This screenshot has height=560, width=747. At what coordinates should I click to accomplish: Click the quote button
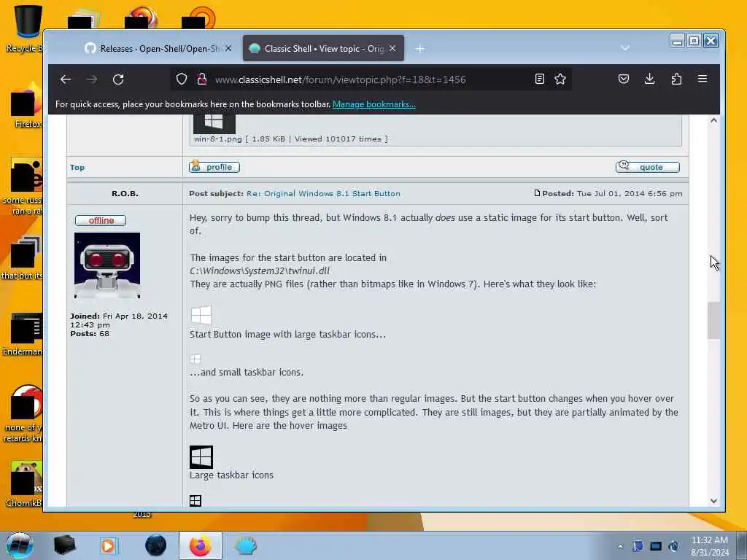(x=648, y=167)
